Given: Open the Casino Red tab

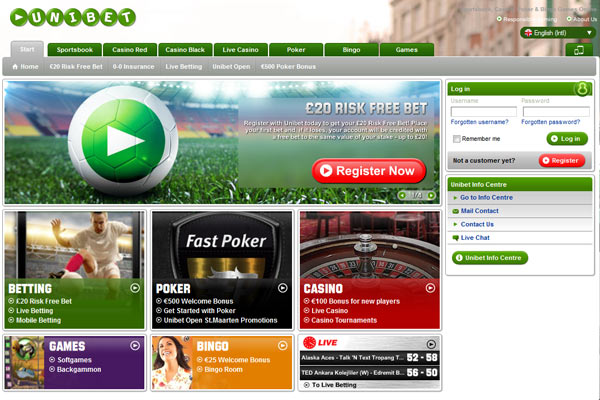Looking at the screenshot, I should (130, 50).
